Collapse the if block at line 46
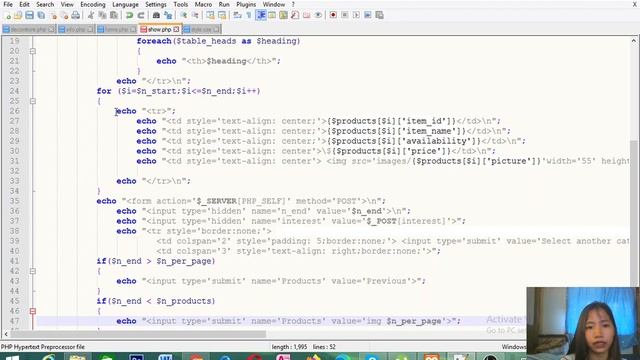 point(33,311)
